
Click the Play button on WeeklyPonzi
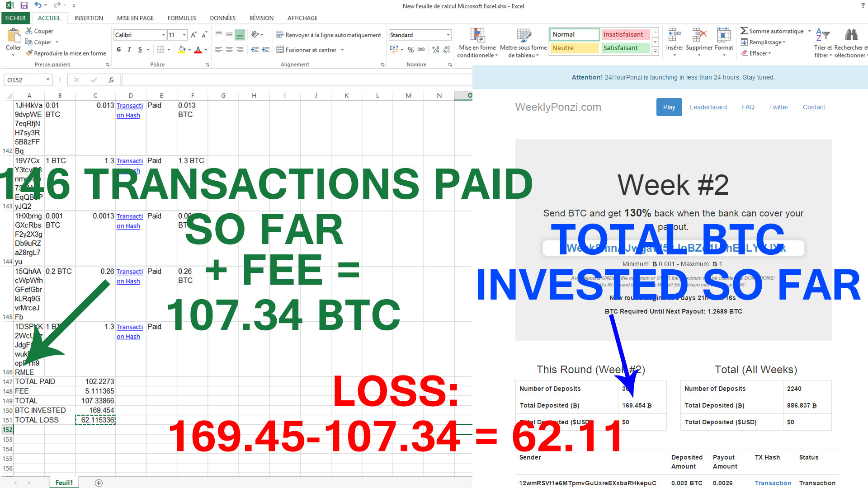[x=669, y=107]
